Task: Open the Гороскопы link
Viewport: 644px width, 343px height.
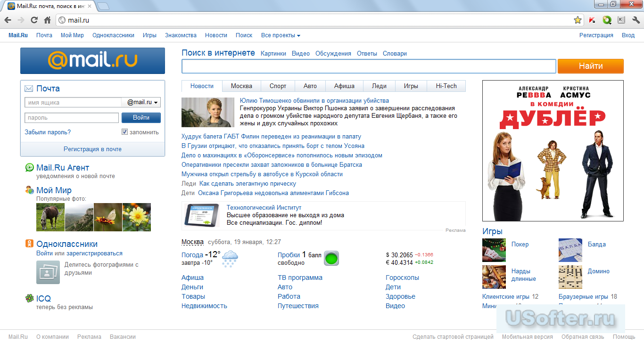Action: (402, 278)
